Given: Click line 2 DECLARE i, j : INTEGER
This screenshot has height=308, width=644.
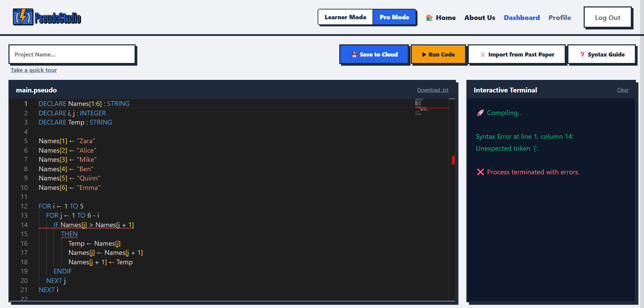Looking at the screenshot, I should click(x=72, y=113).
